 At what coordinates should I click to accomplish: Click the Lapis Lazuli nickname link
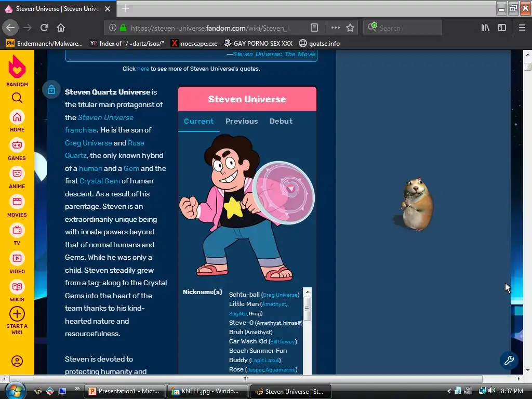(x=265, y=361)
